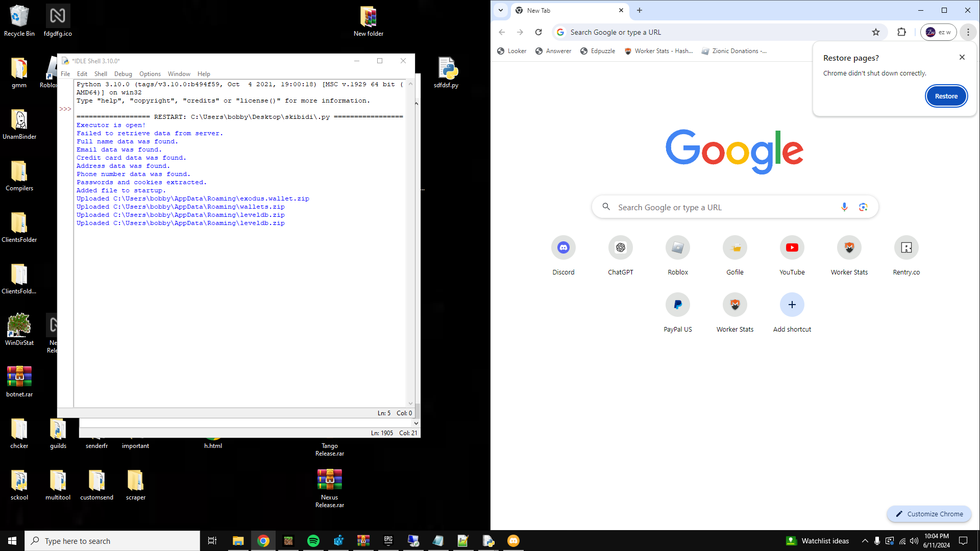This screenshot has width=980, height=551.
Task: Open the Gofile shortcut tile
Action: [734, 248]
